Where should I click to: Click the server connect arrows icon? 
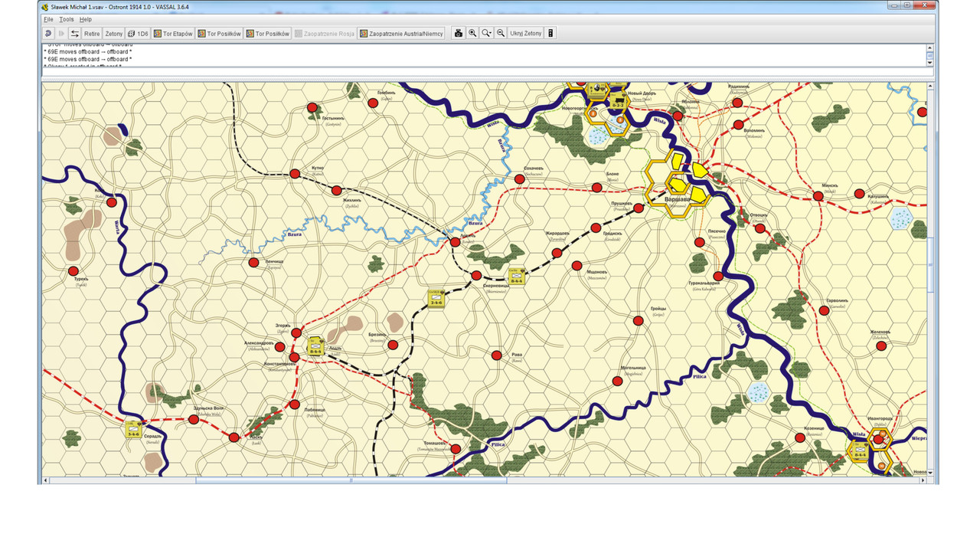(75, 34)
